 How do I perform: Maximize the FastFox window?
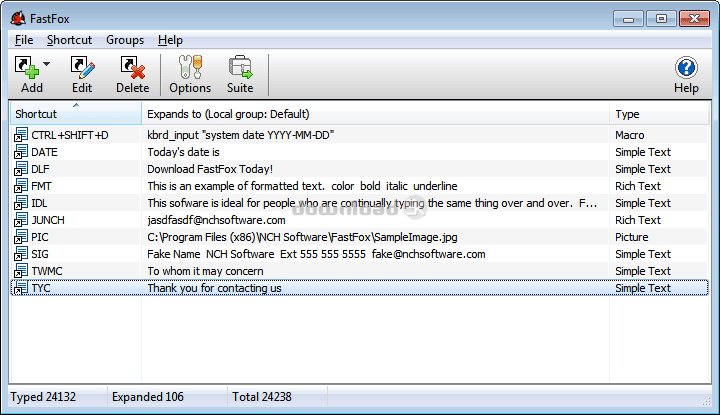tap(660, 17)
